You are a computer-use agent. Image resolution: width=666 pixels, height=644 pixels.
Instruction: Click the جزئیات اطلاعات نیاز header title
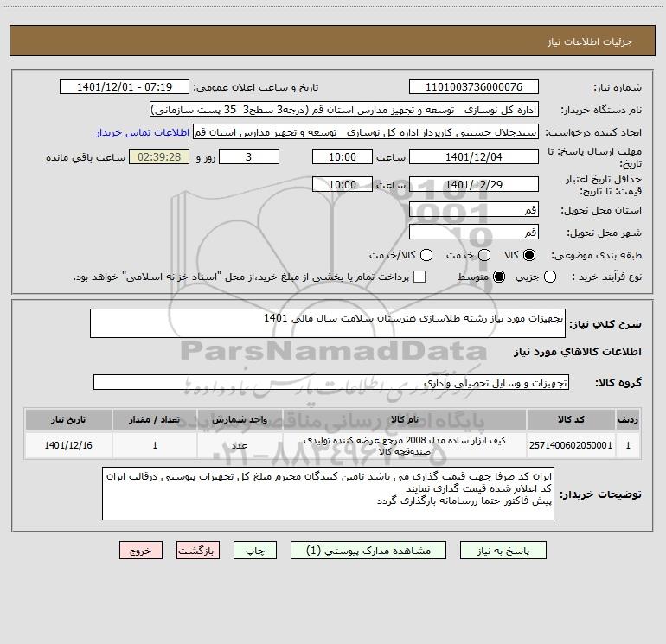[x=590, y=41]
